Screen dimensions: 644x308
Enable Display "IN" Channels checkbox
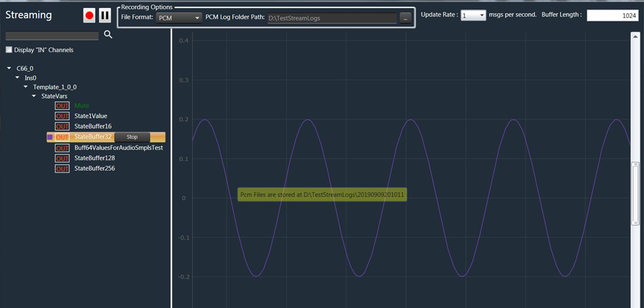9,50
